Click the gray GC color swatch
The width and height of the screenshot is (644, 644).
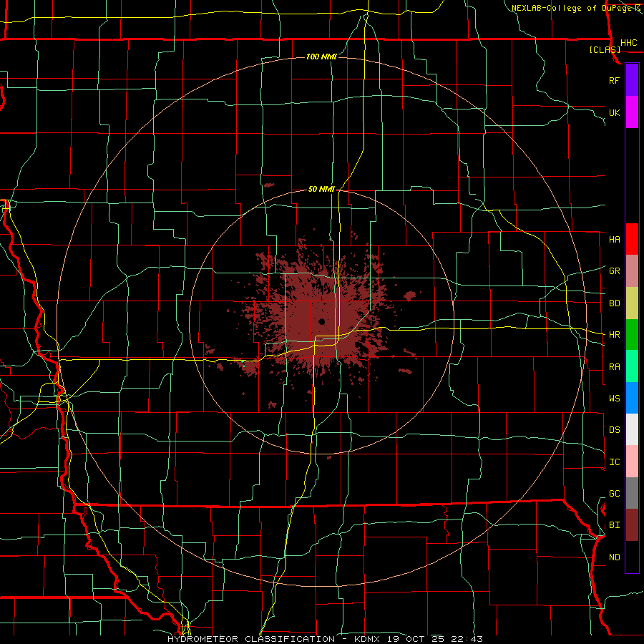point(632,493)
